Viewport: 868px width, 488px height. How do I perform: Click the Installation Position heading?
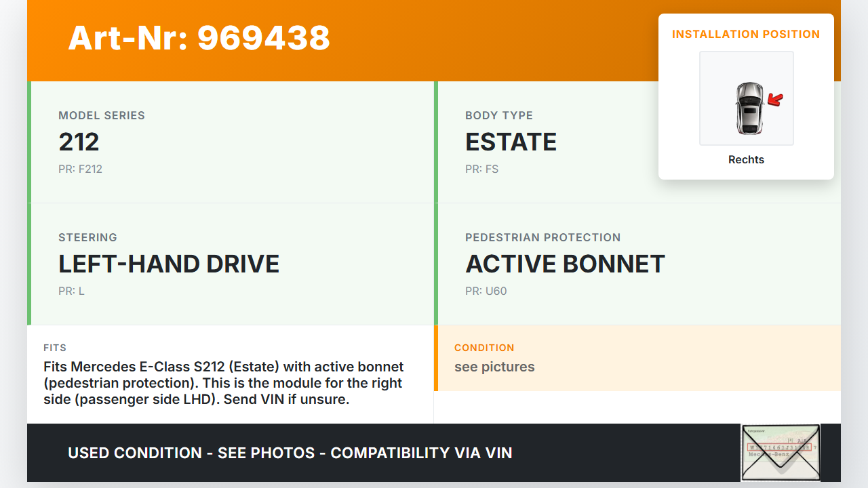coord(746,35)
